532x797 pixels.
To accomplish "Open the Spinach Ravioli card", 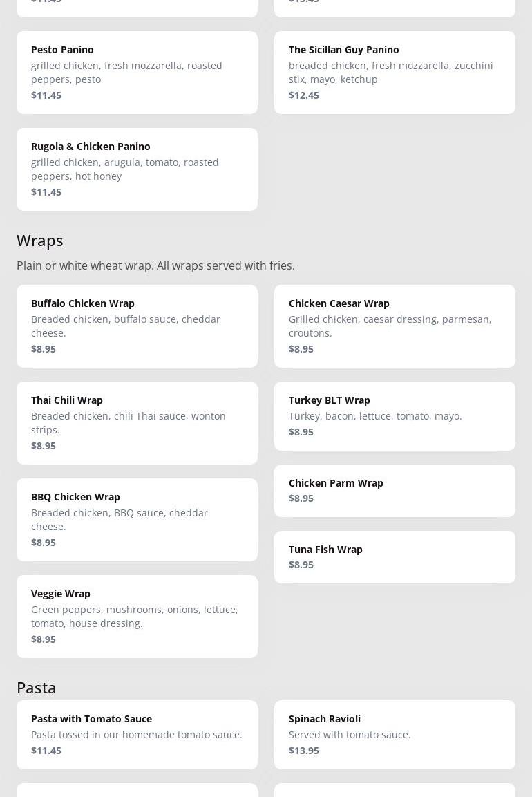I will click(x=395, y=734).
